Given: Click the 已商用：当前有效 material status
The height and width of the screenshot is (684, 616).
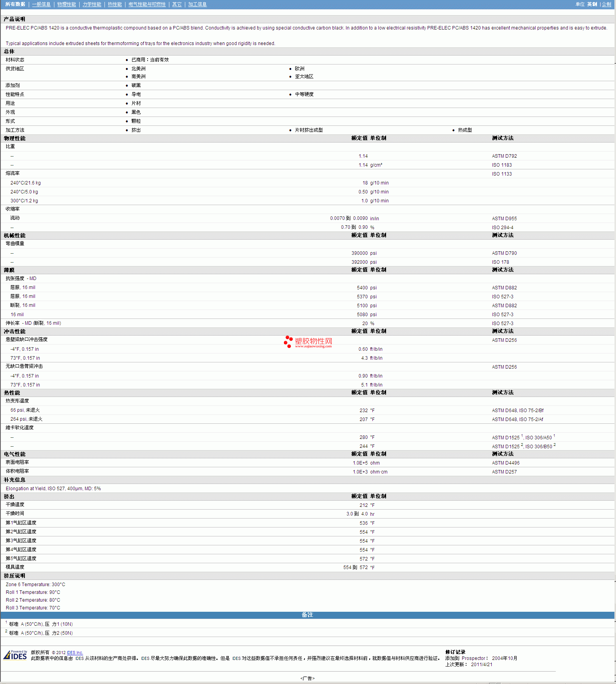Looking at the screenshot, I should pos(150,60).
